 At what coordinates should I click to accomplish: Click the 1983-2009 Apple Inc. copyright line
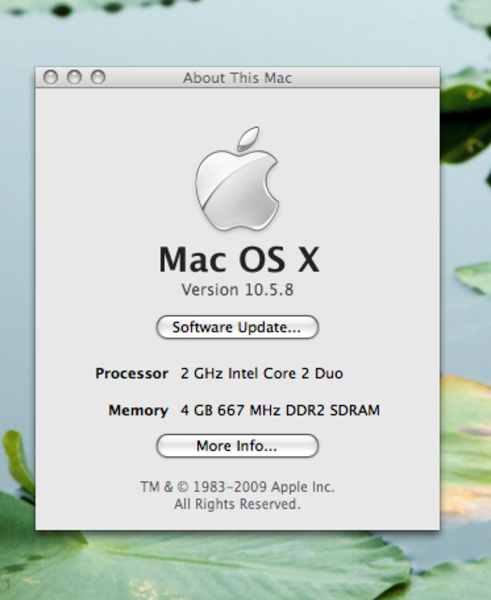pyautogui.click(x=237, y=487)
